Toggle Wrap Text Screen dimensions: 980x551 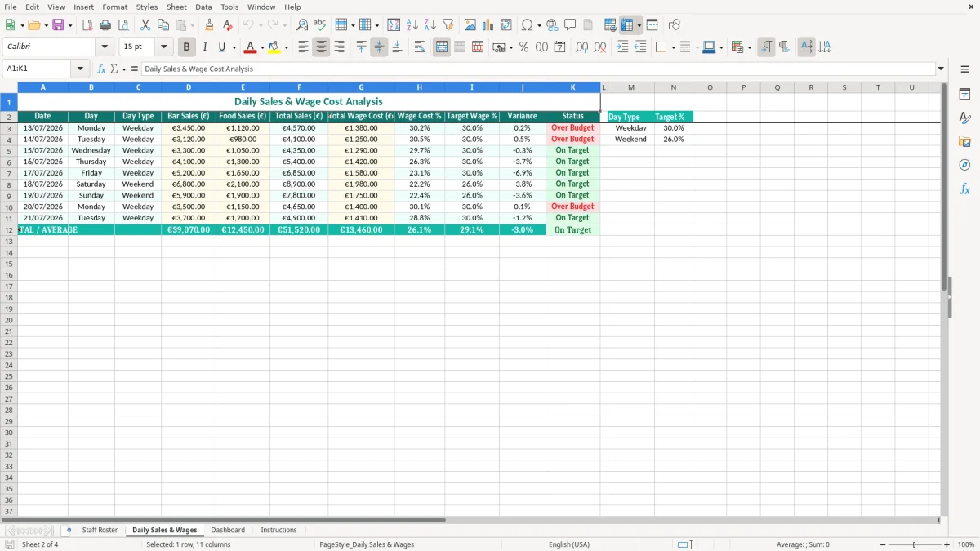[419, 47]
